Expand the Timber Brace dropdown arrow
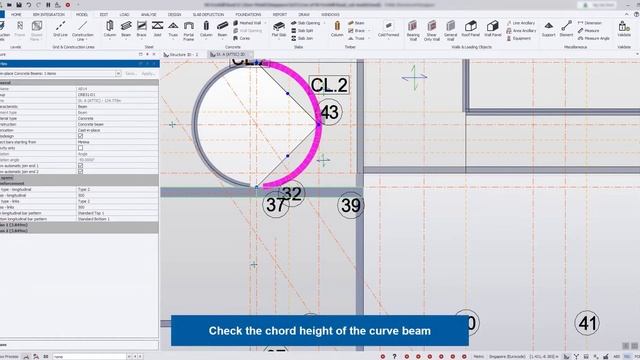This screenshot has width=640, height=360. (369, 31)
